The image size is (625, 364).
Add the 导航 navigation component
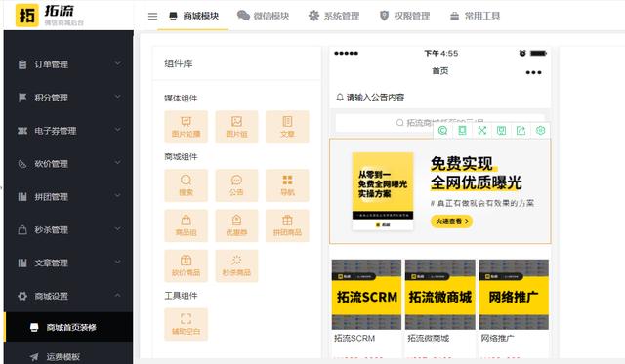(287, 185)
